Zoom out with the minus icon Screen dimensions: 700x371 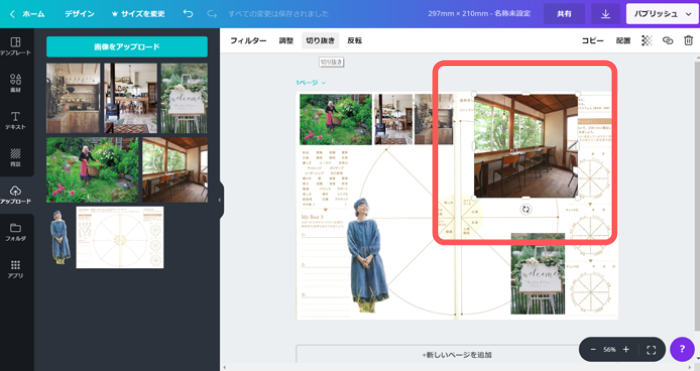[593, 350]
